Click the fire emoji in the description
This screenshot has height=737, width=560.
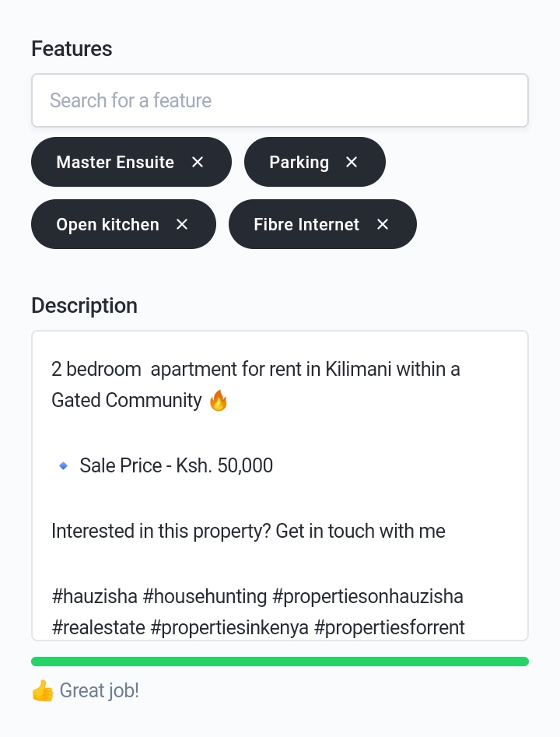point(219,401)
